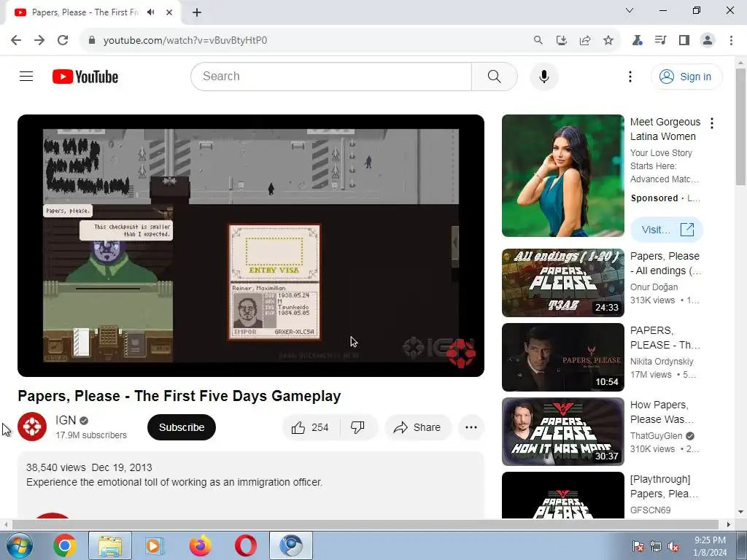
Task: Open volume tray icon
Action: [x=673, y=546]
